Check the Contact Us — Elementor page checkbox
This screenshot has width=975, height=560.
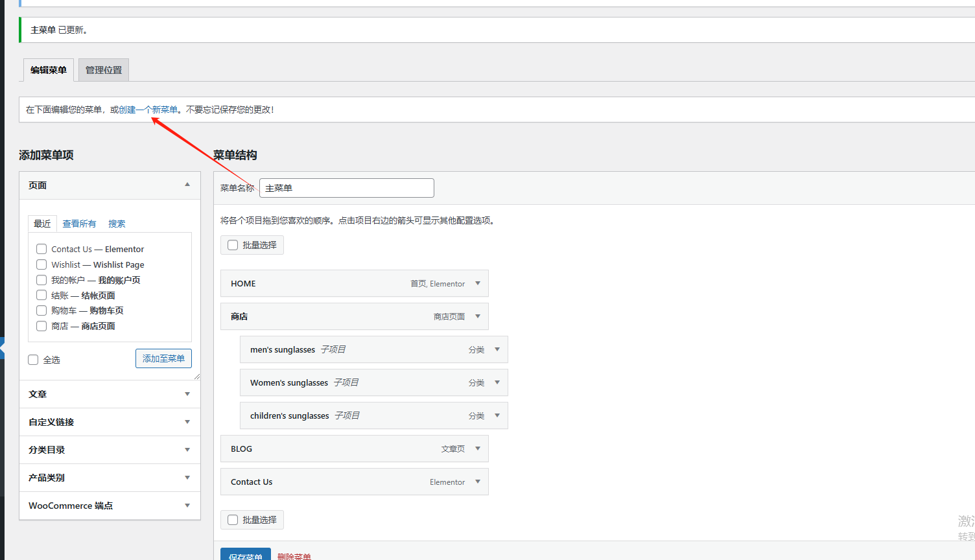click(41, 248)
